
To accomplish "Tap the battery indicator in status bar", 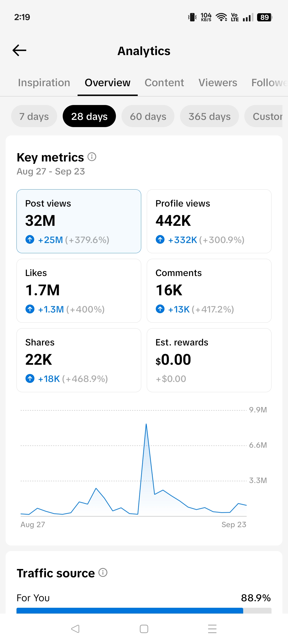I will (x=265, y=17).
